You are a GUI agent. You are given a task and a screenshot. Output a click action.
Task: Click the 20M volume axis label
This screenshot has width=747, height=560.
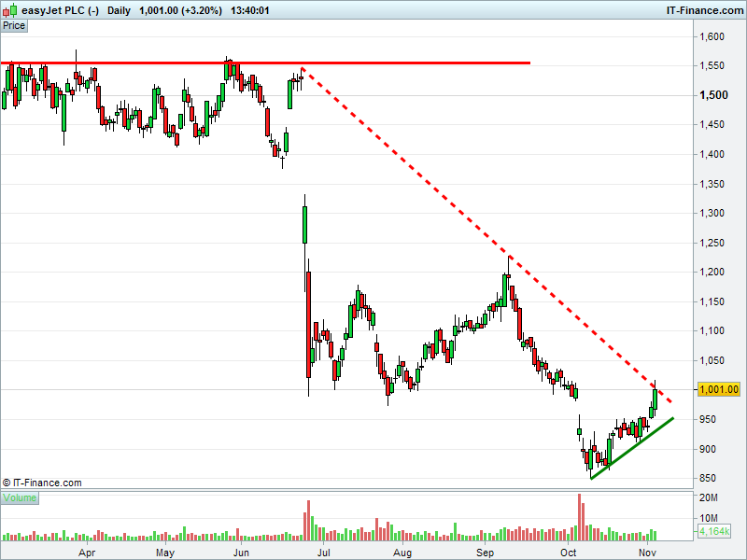coord(709,498)
